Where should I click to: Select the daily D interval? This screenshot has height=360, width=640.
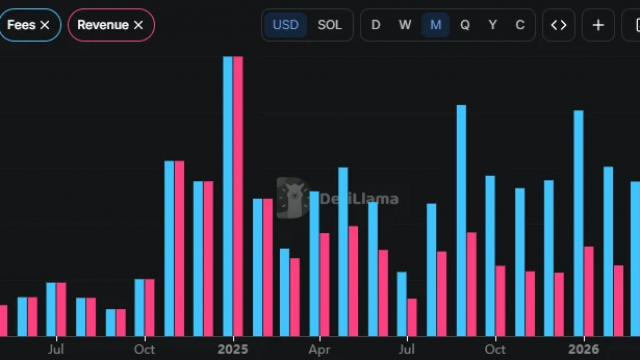376,25
